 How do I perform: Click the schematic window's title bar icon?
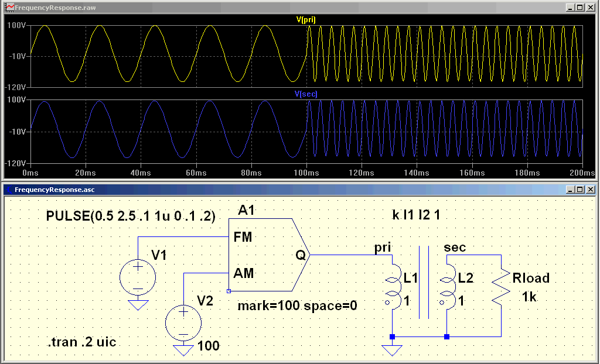point(9,189)
